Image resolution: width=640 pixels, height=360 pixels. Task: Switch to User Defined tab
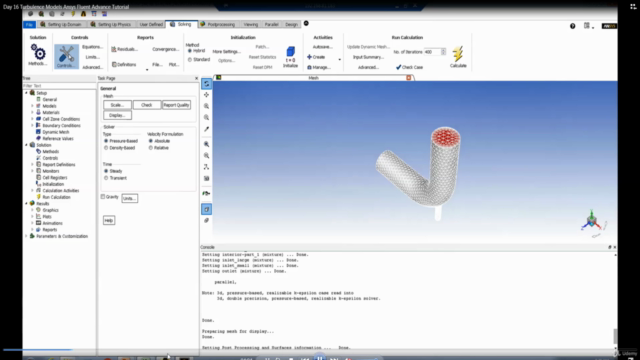[x=151, y=24]
